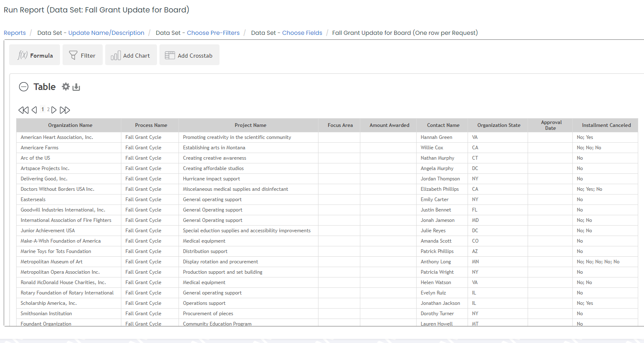Click Contact Name column header
The height and width of the screenshot is (343, 644).
[x=443, y=125]
